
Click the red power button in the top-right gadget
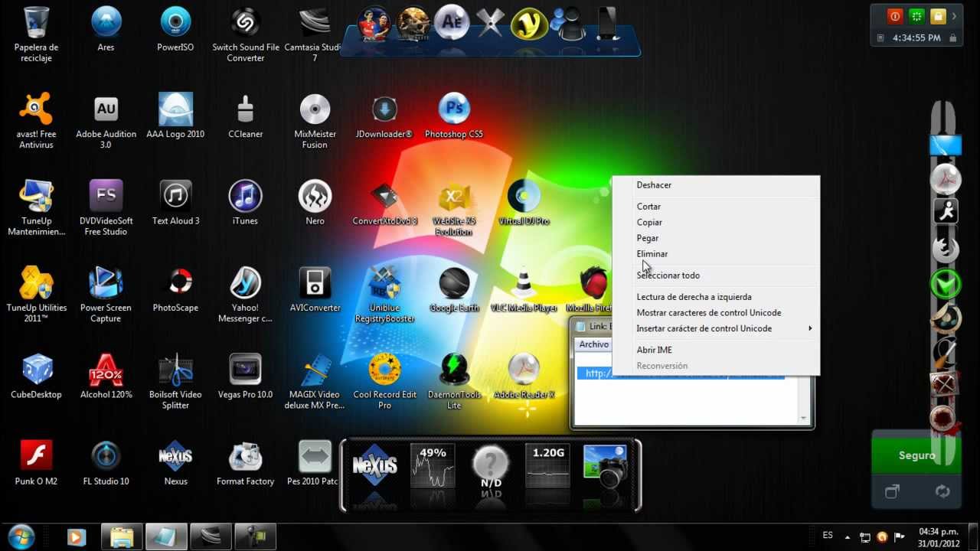click(x=894, y=16)
